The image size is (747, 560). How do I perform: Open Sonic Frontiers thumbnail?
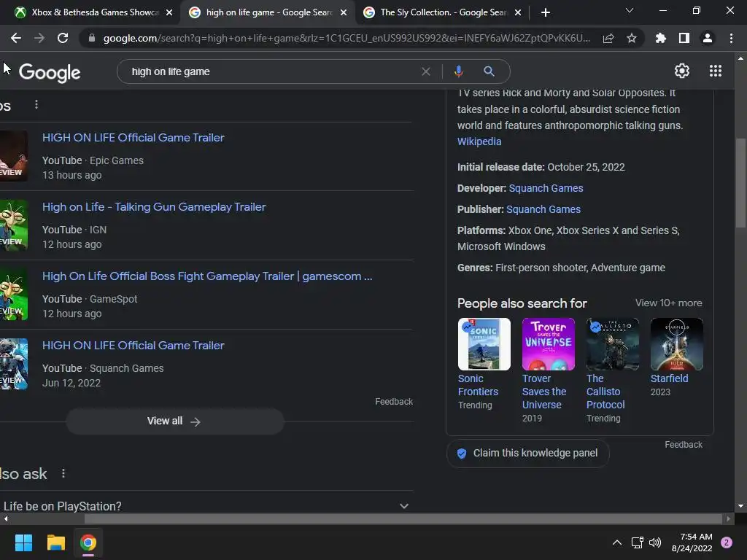click(x=484, y=344)
